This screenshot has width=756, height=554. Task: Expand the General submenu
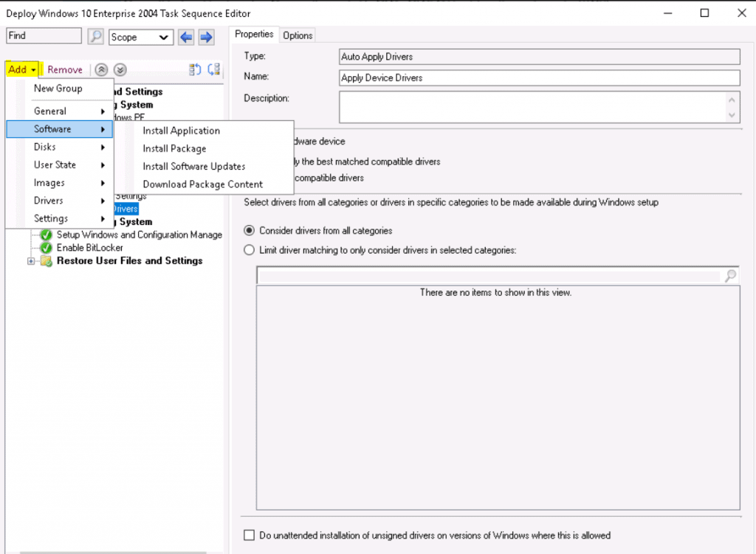pos(60,111)
